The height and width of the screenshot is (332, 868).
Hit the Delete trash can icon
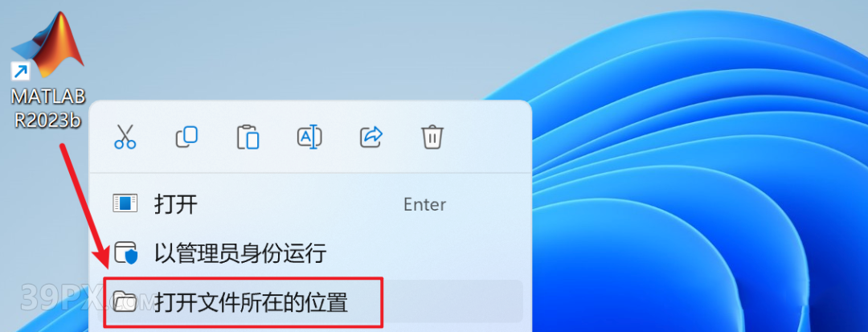click(x=432, y=137)
